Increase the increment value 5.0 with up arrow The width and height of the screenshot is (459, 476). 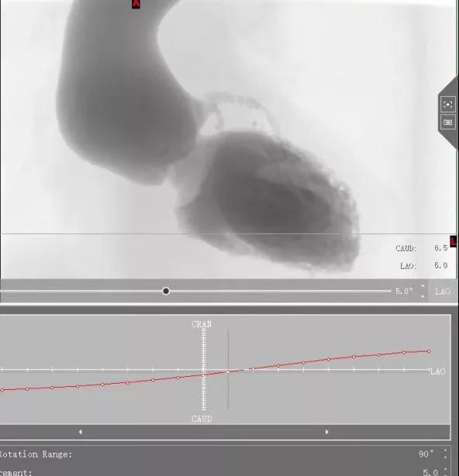(445, 469)
